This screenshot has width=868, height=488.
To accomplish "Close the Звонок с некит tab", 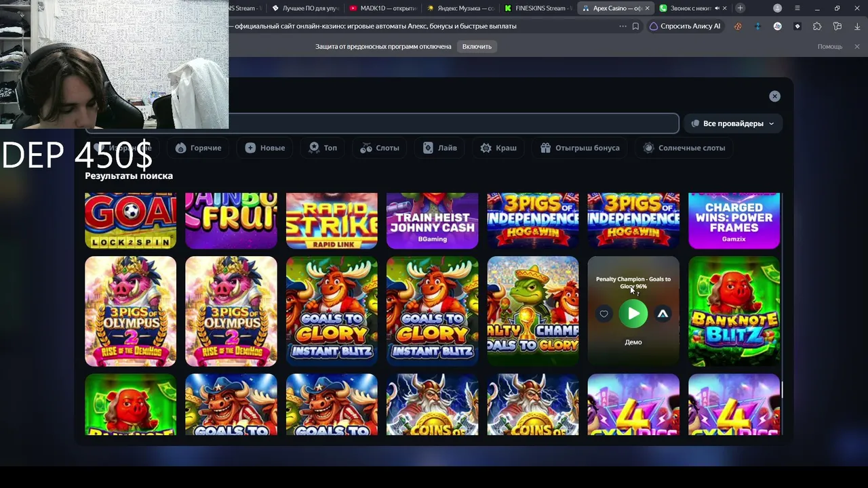I will [x=725, y=8].
